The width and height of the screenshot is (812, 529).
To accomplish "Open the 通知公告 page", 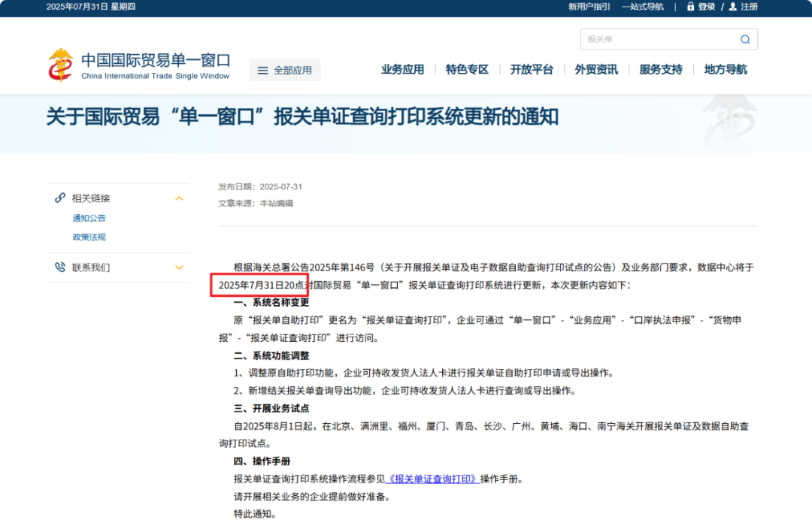I will point(89,218).
